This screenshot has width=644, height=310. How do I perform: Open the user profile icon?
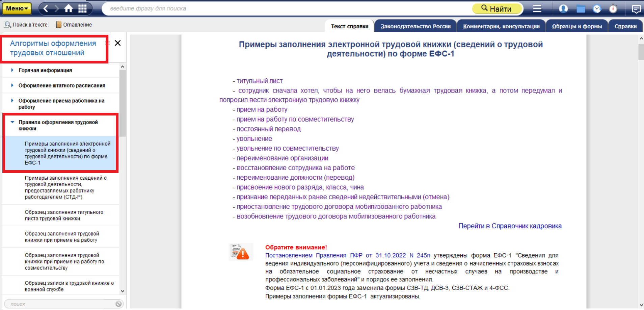click(x=563, y=8)
